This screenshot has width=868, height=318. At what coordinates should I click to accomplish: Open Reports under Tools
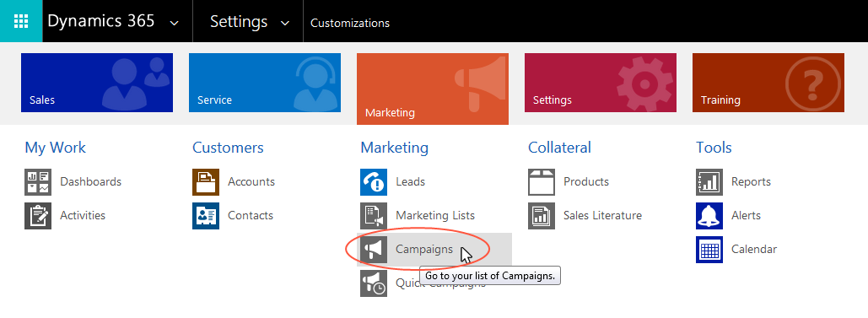coord(751,181)
